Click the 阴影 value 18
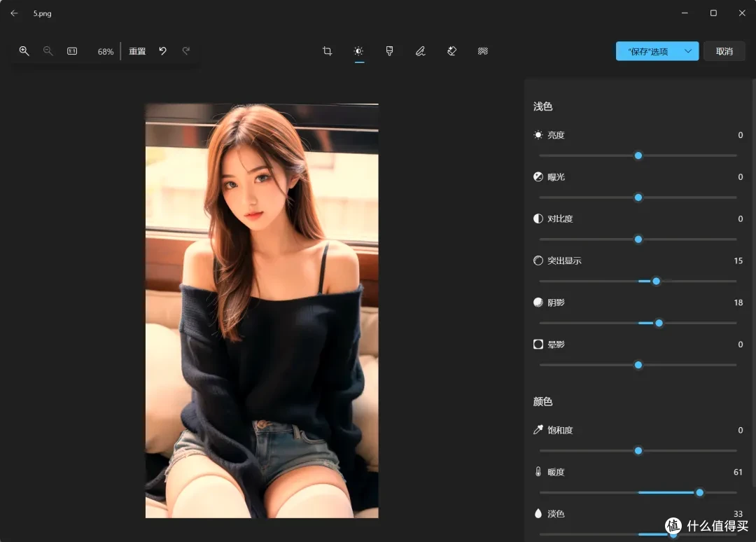This screenshot has width=756, height=542. pos(738,303)
